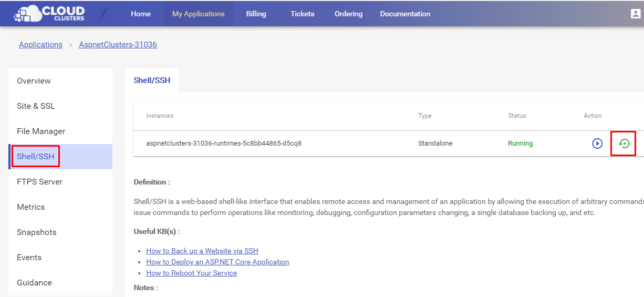The width and height of the screenshot is (644, 297).
Task: Open My Applications in navigation bar
Action: click(198, 14)
